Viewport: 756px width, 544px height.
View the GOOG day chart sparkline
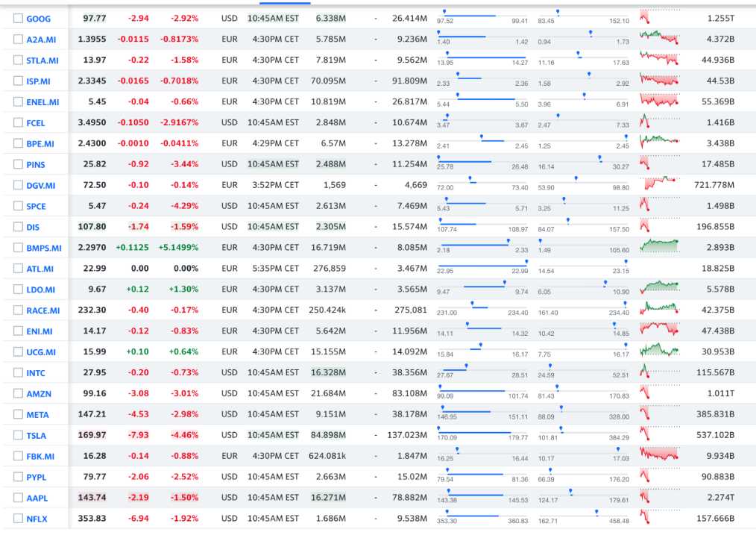[658, 17]
